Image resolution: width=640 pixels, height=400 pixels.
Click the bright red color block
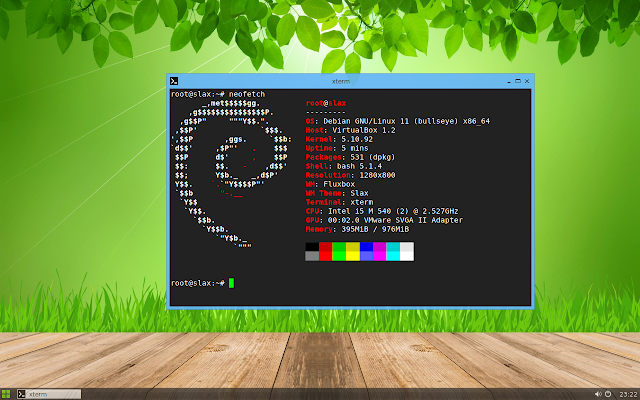pos(326,256)
